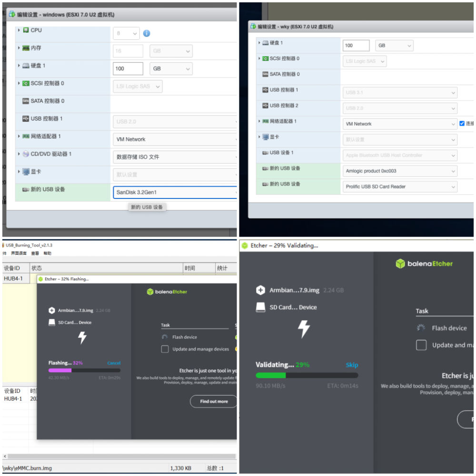Click the 显卡 monitor icon in the windows VM settings
Viewport: 476px width, 476px height.
(26, 172)
